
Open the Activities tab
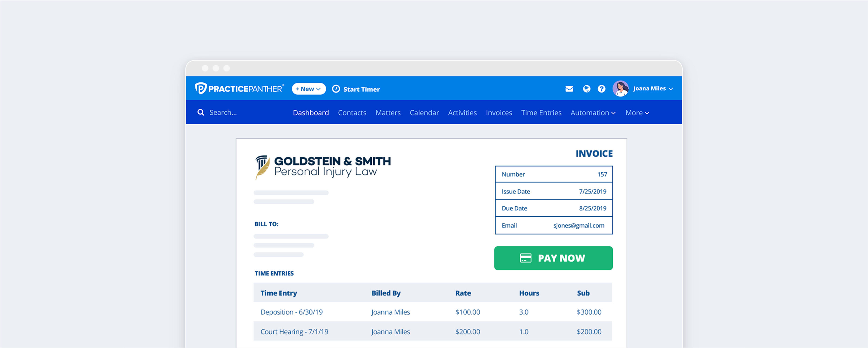(x=462, y=113)
